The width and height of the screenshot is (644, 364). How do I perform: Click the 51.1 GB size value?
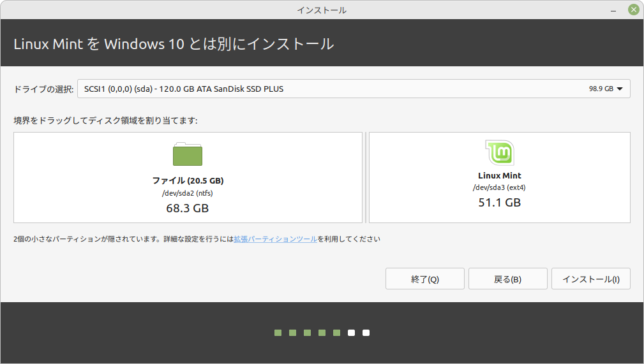point(499,203)
